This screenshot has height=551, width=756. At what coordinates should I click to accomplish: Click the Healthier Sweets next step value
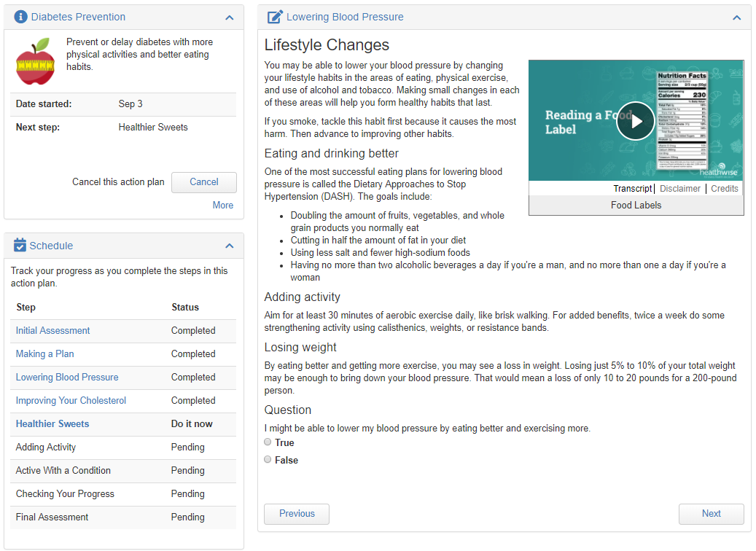point(153,128)
